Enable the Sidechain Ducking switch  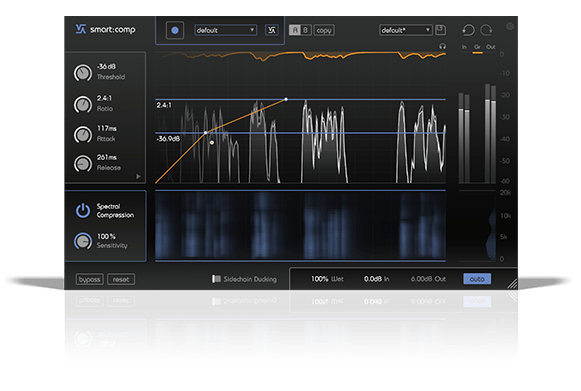tap(216, 279)
